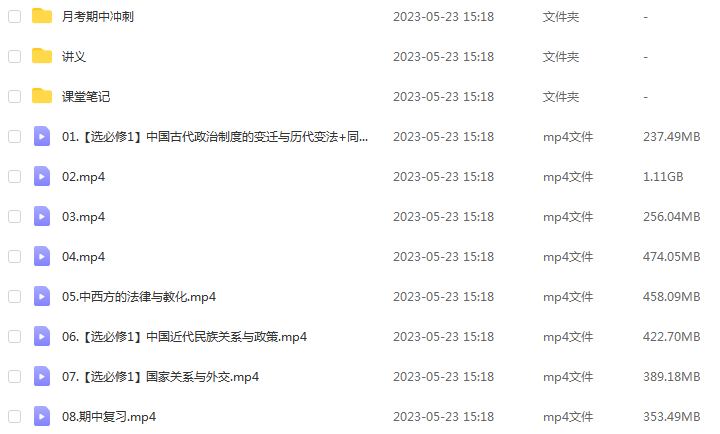Click the video icon for 02.mp4
Viewport: 720px width, 434px height.
coord(42,176)
